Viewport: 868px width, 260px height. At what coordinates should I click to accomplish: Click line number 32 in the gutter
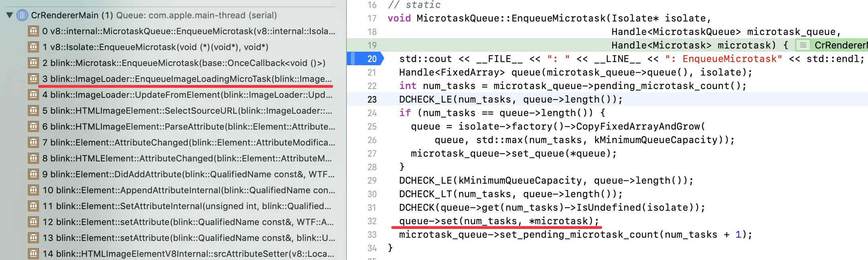(372, 221)
